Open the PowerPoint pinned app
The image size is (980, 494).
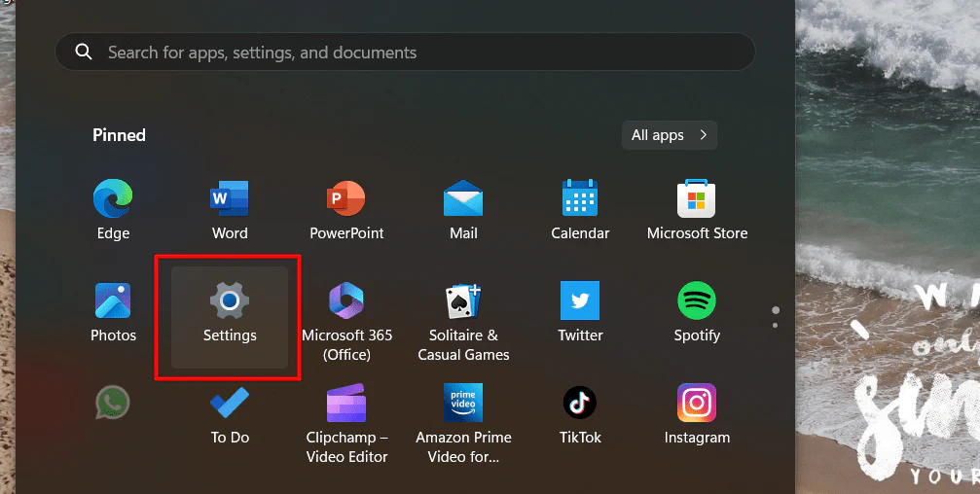pos(346,198)
